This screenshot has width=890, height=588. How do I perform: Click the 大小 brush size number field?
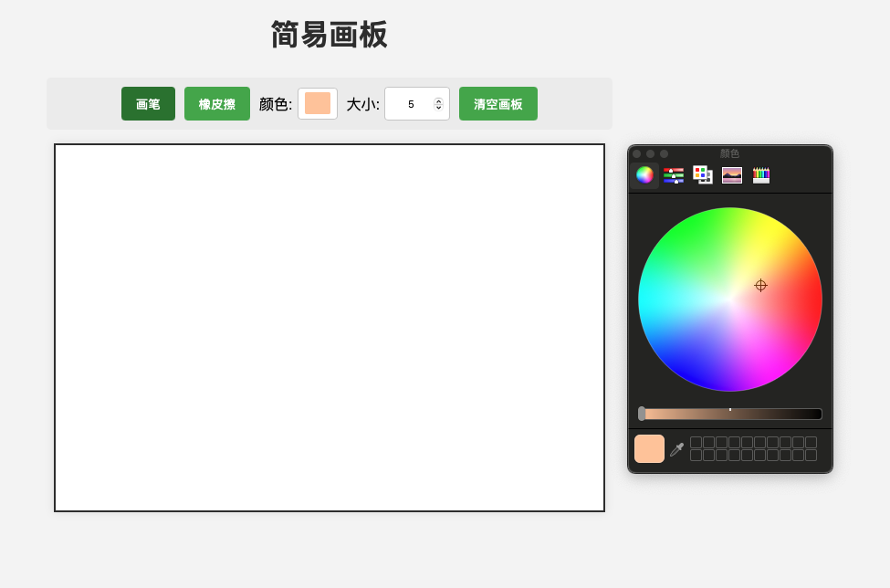[410, 104]
